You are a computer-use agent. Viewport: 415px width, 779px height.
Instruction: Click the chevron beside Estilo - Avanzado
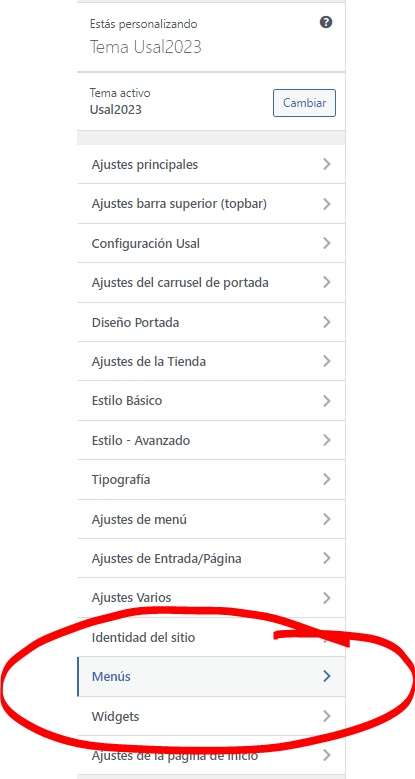[x=327, y=440]
